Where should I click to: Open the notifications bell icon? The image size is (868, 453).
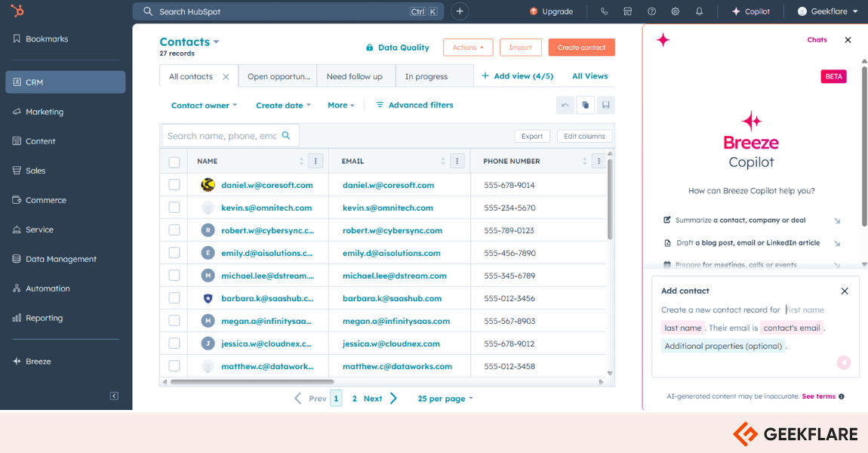(699, 11)
